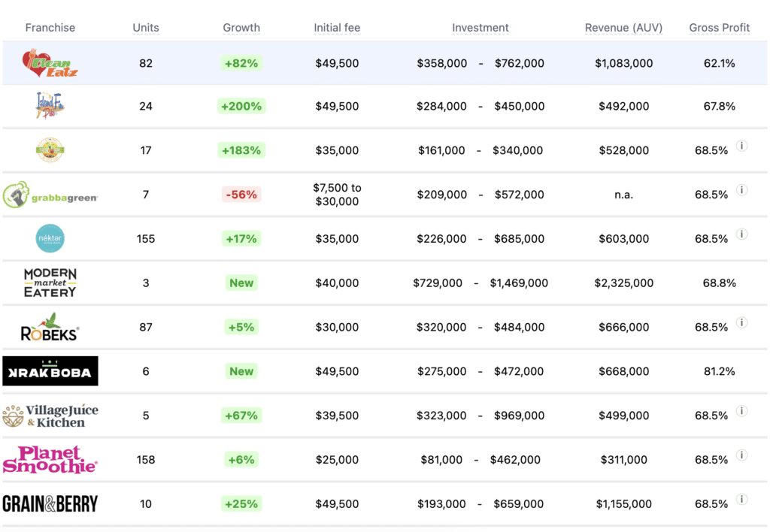Click info icon in Nekter row
The height and width of the screenshot is (532, 770).
point(742,234)
